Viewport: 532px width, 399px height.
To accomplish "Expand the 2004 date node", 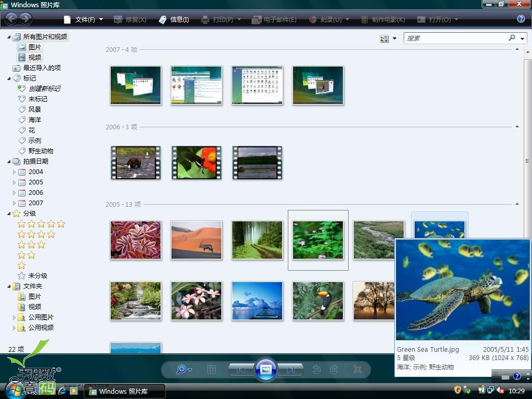I will coord(14,172).
